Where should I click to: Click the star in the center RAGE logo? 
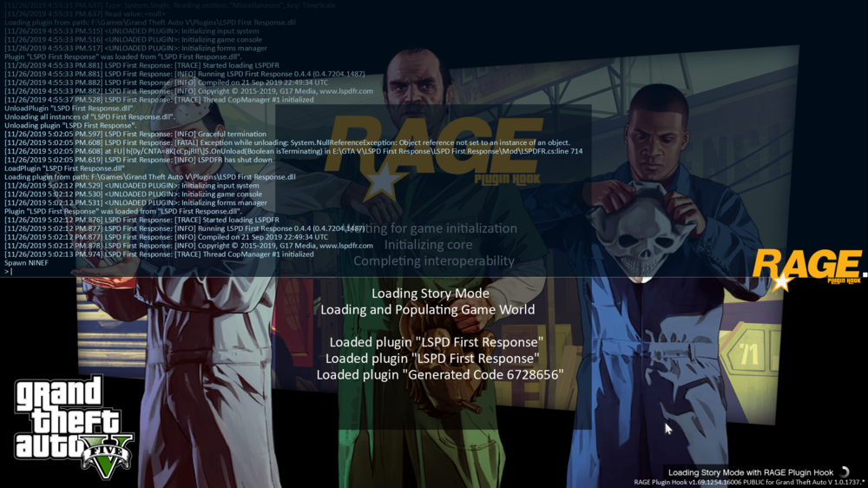[x=384, y=182]
